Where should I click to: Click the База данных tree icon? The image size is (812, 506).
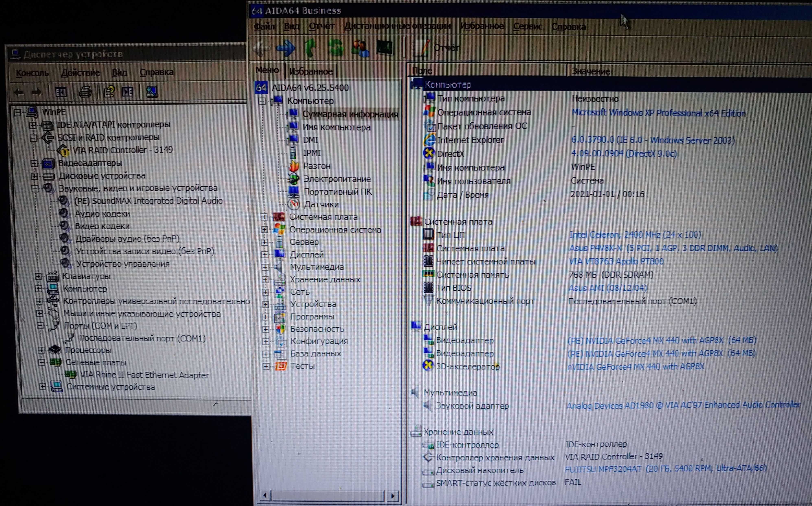click(x=280, y=354)
